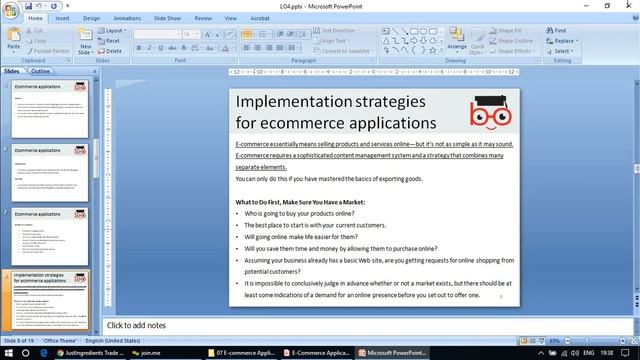Apply strikethrough formatting

172,48
